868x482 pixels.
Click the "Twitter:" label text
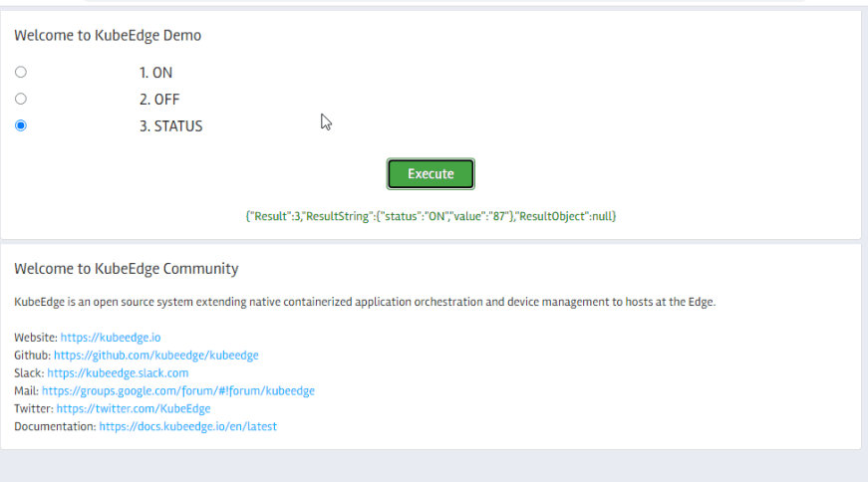pos(34,409)
